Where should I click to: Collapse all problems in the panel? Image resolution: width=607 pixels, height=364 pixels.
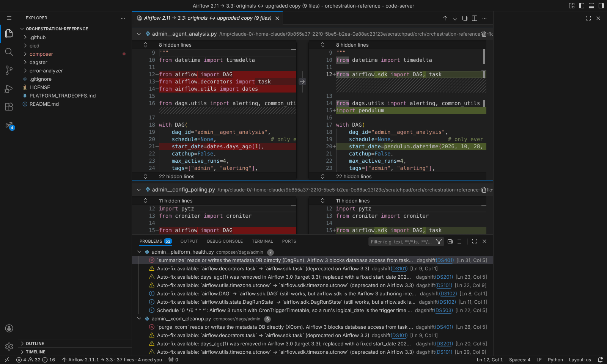(x=450, y=242)
